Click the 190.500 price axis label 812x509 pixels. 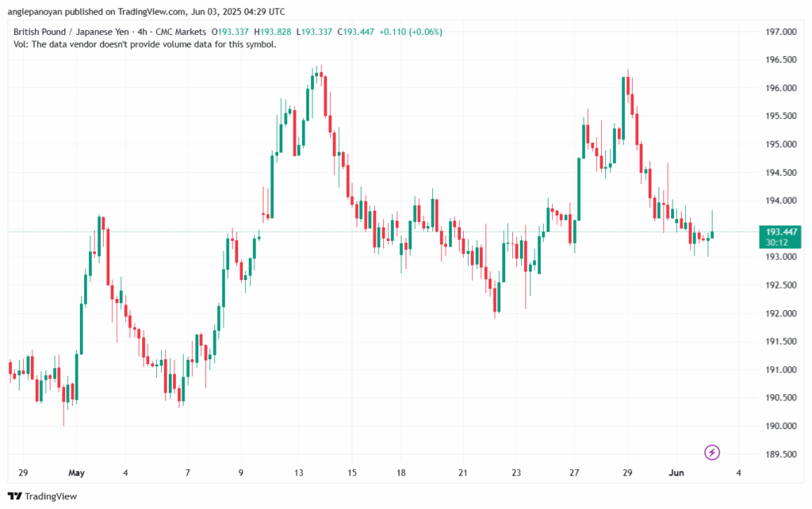[x=781, y=398]
